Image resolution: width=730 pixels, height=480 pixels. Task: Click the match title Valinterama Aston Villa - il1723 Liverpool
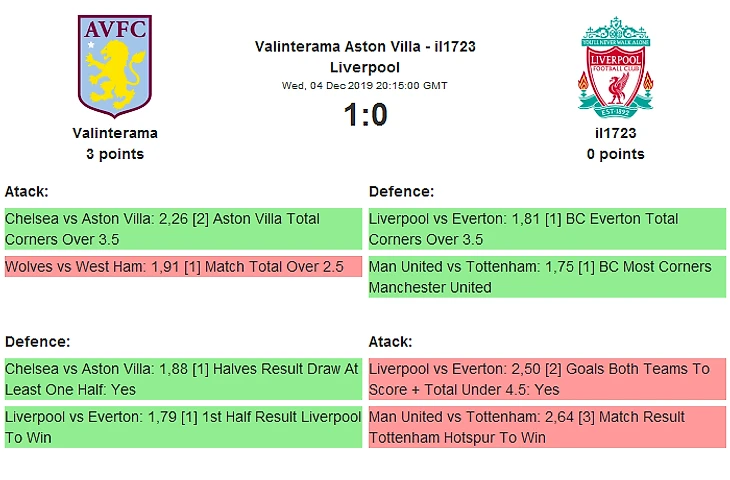(365, 56)
